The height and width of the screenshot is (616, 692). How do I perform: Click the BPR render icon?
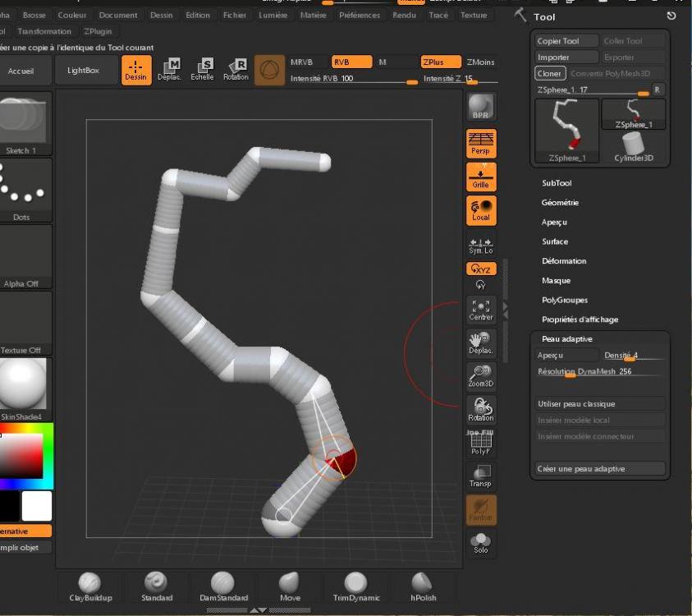pos(480,107)
